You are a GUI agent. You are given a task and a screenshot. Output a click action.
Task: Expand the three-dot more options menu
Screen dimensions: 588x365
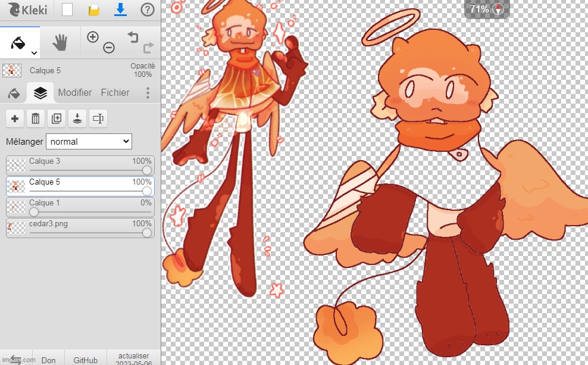(148, 93)
